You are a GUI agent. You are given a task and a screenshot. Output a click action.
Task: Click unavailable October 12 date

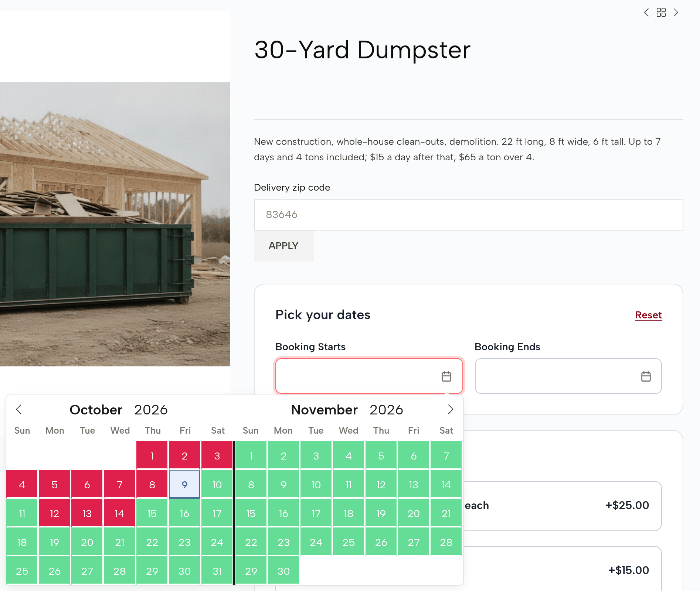point(54,513)
